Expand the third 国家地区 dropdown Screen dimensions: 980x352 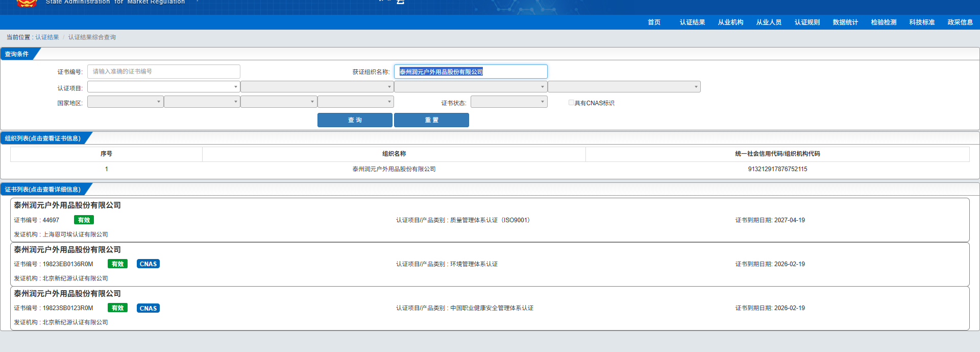click(x=279, y=102)
